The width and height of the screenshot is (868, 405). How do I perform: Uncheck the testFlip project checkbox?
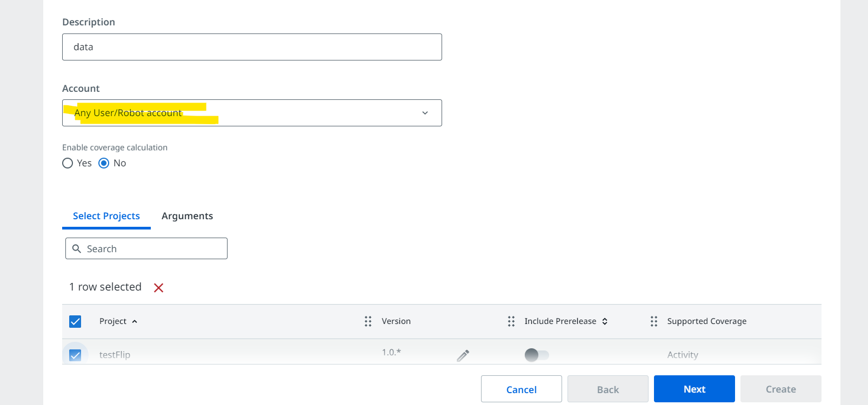click(x=75, y=355)
